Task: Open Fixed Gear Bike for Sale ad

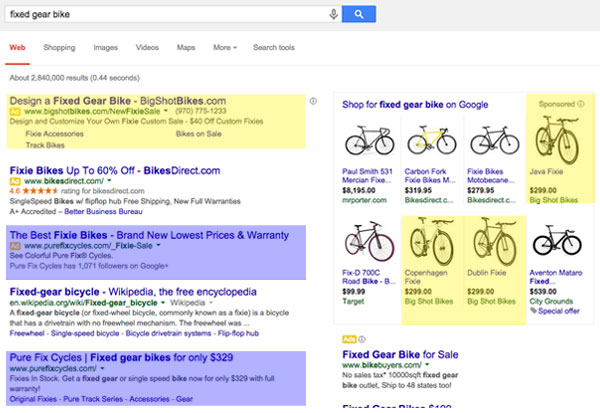Action: tap(400, 354)
